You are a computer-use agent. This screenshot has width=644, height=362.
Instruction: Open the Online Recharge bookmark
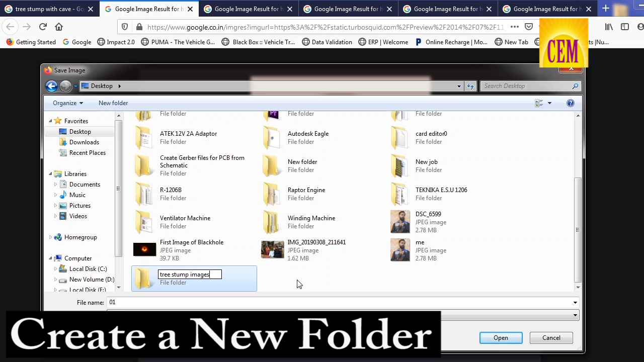coord(451,42)
